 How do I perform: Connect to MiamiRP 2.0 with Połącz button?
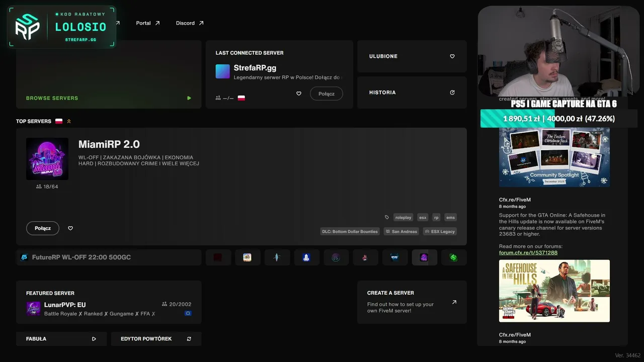point(43,228)
